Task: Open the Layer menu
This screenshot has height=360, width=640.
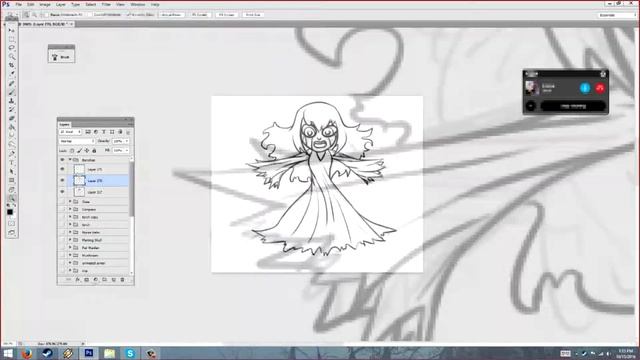Action: pos(60,4)
